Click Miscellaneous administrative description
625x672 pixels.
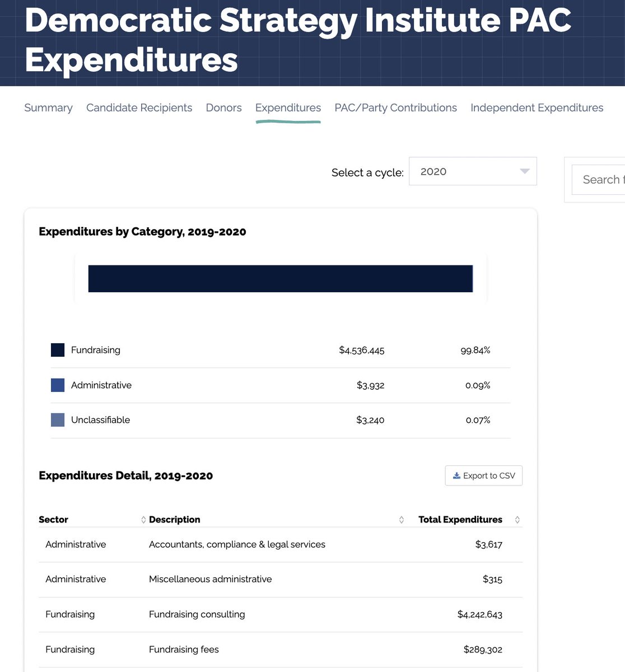(211, 579)
